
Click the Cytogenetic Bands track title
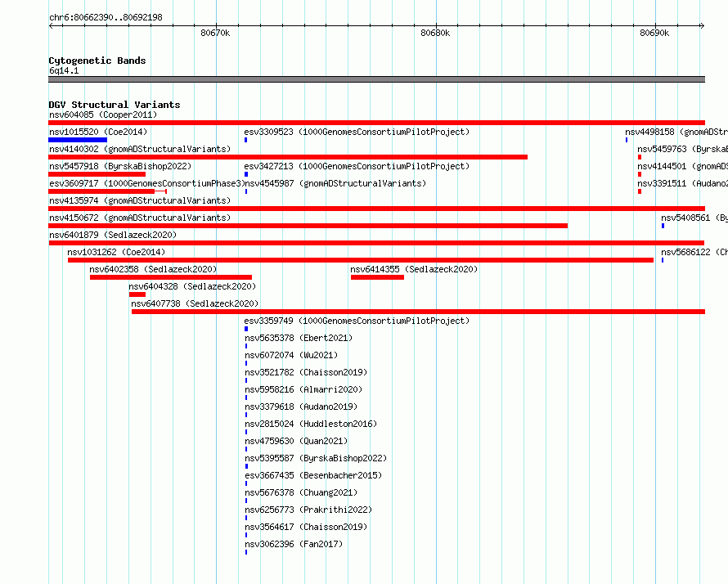pos(97,61)
